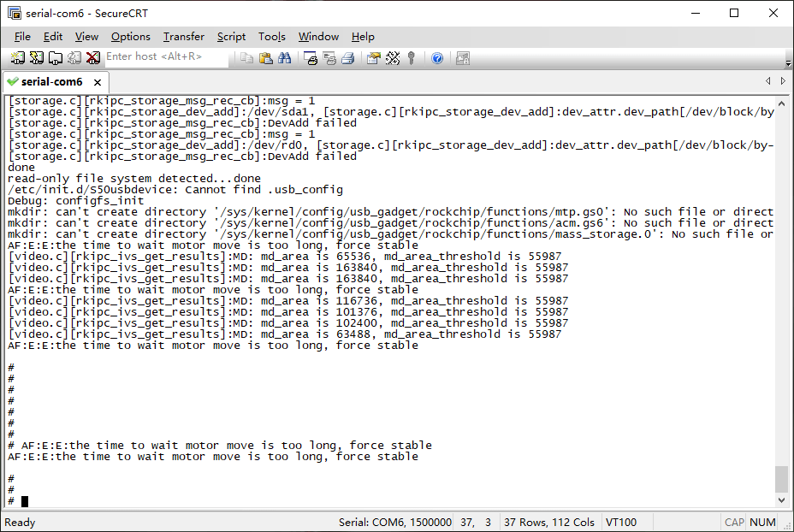The height and width of the screenshot is (532, 794).
Task: Click the Paste clipboard icon
Action: [265, 58]
